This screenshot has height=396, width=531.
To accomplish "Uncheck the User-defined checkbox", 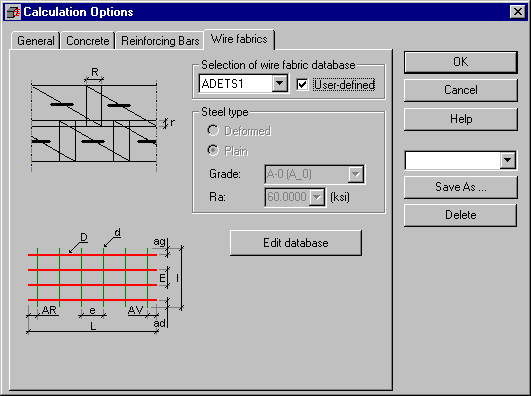I will click(x=302, y=84).
